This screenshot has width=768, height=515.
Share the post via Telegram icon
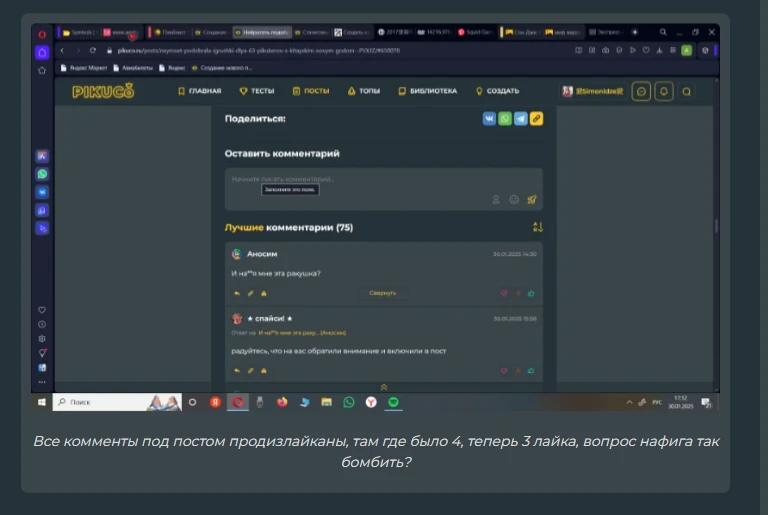(x=520, y=119)
